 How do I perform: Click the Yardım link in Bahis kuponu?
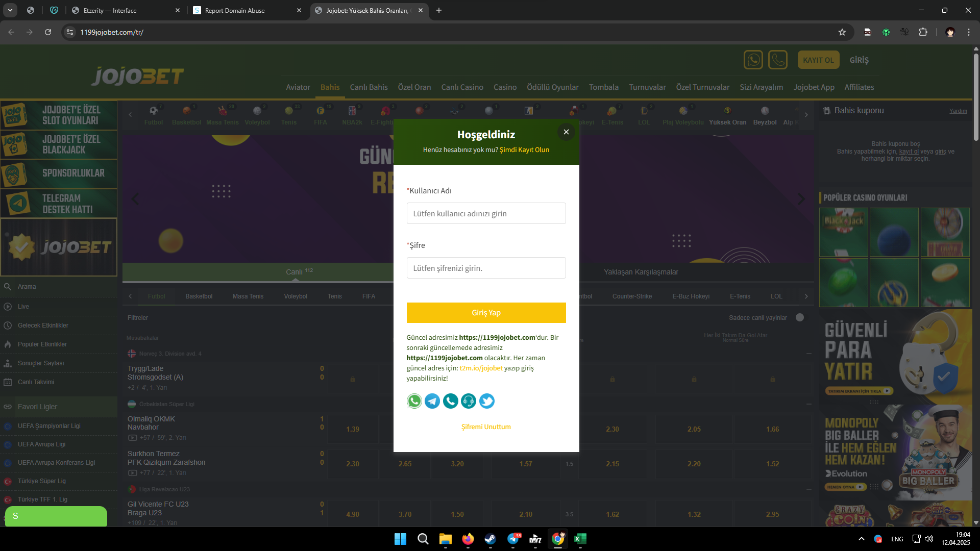pyautogui.click(x=958, y=111)
